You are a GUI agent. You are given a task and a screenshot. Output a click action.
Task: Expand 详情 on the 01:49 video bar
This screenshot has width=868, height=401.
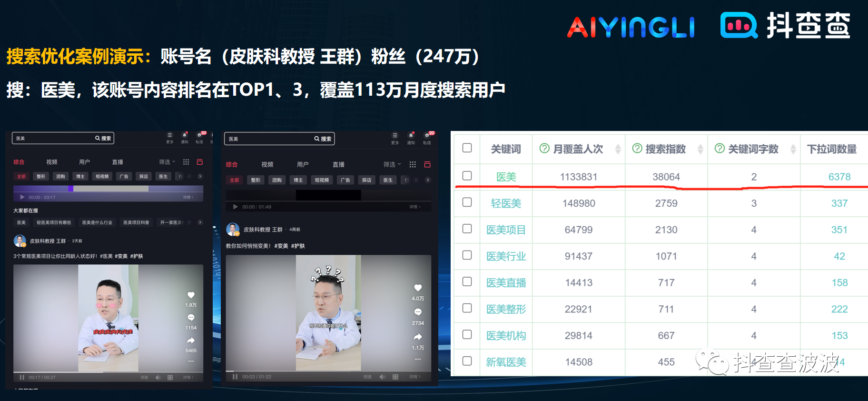click(x=415, y=207)
